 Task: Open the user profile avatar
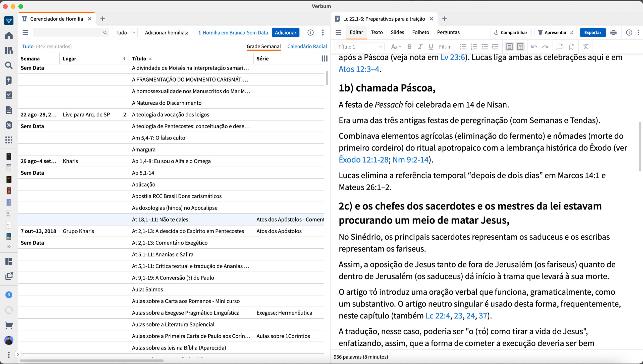pyautogui.click(x=9, y=340)
